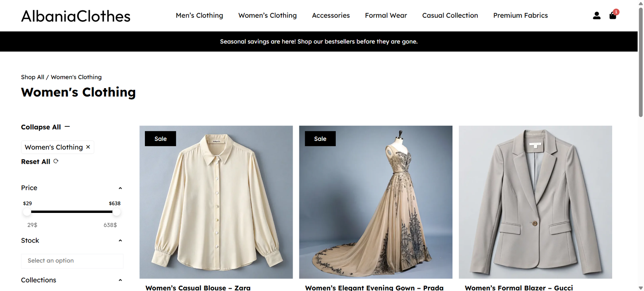
Task: Click the Collapse All minus icon
Action: coord(67,127)
